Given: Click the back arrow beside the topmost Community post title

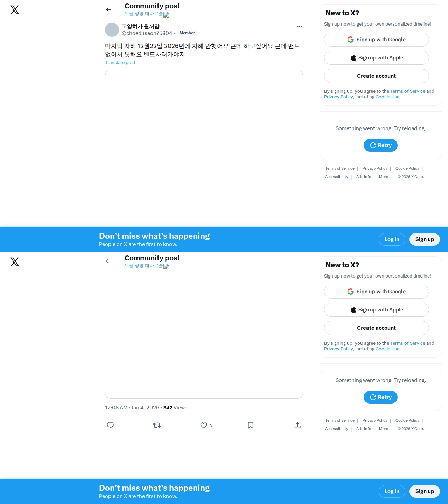Looking at the screenshot, I should click(x=108, y=9).
